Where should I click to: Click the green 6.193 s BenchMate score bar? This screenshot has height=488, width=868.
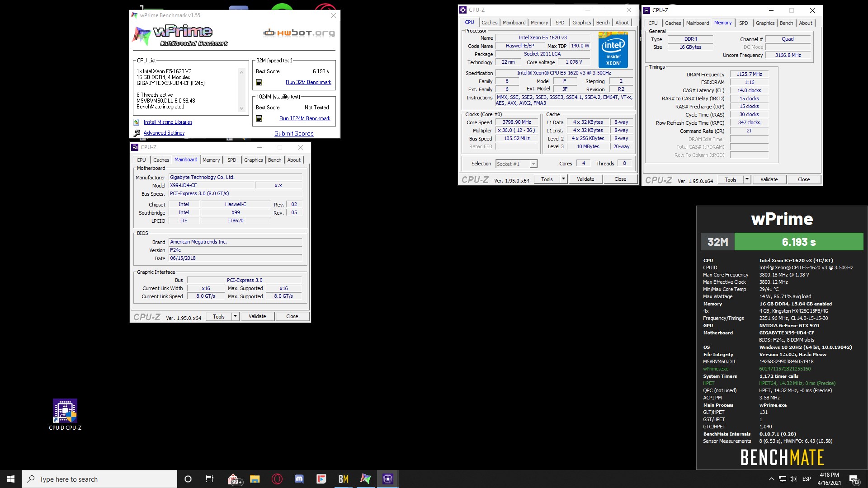(x=799, y=242)
